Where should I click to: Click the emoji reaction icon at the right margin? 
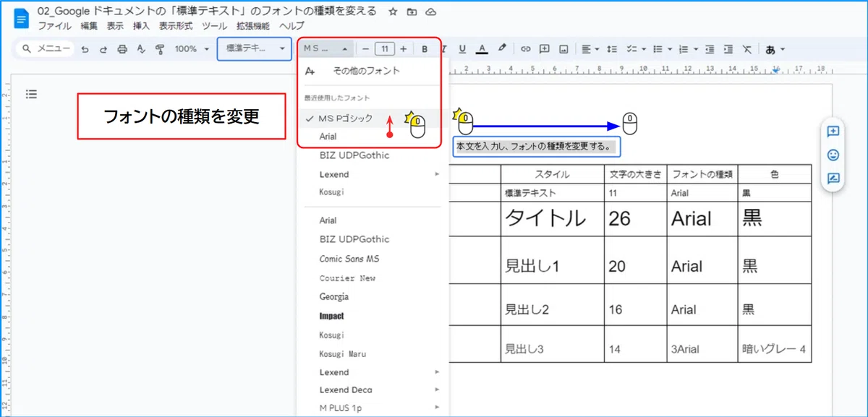tap(833, 155)
